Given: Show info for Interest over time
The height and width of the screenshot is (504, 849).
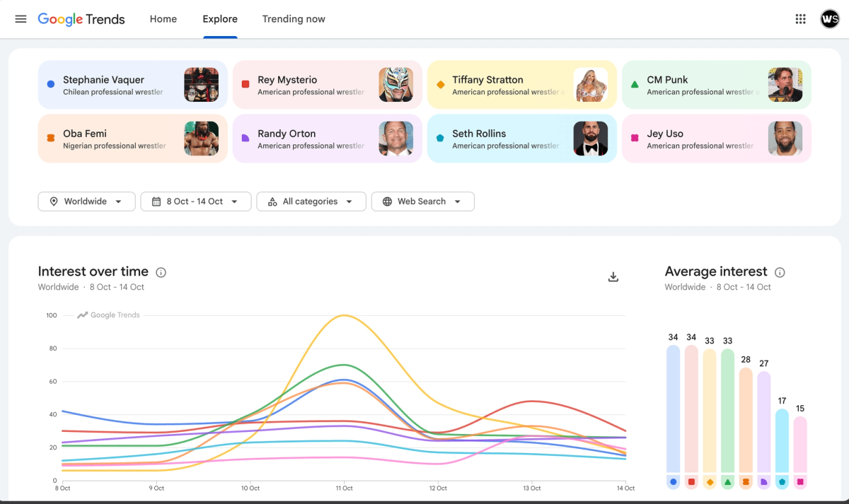Looking at the screenshot, I should 161,272.
